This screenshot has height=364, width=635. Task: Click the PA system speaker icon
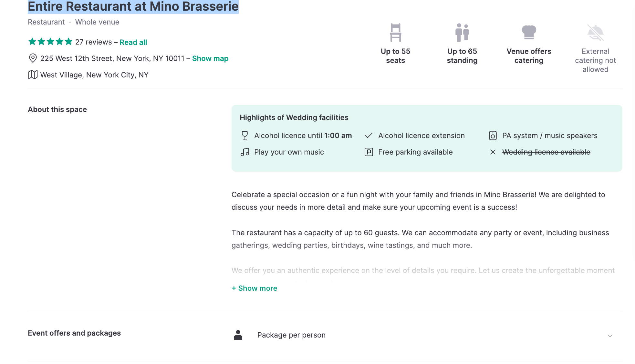(x=493, y=136)
